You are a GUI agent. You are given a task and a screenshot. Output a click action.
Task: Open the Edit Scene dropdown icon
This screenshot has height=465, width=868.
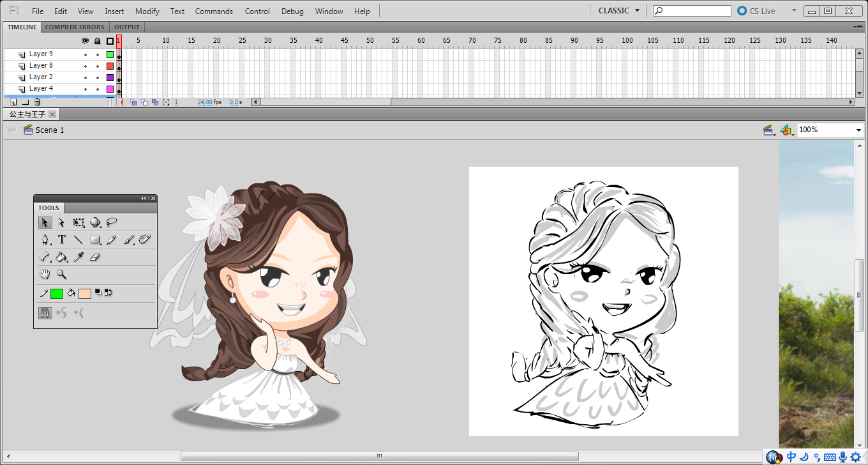click(x=769, y=130)
